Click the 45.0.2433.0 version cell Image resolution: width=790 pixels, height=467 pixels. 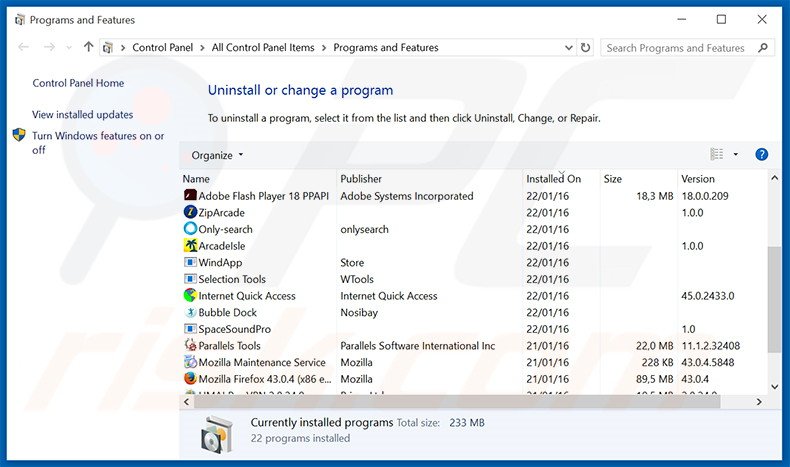click(x=707, y=296)
